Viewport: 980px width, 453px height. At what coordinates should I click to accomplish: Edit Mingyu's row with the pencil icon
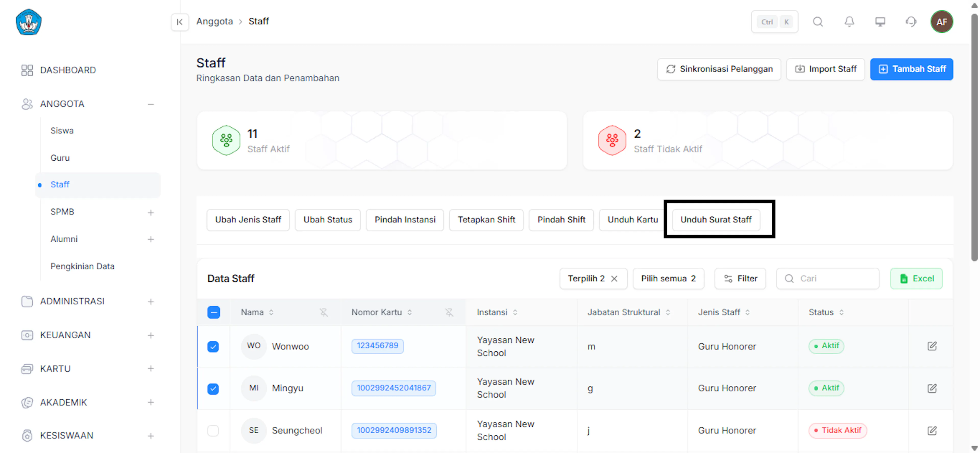[932, 388]
